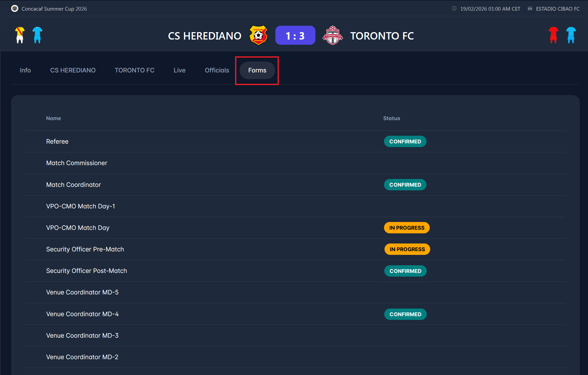
Task: Click the Match Coordinator CONFIRMED badge
Action: click(405, 185)
